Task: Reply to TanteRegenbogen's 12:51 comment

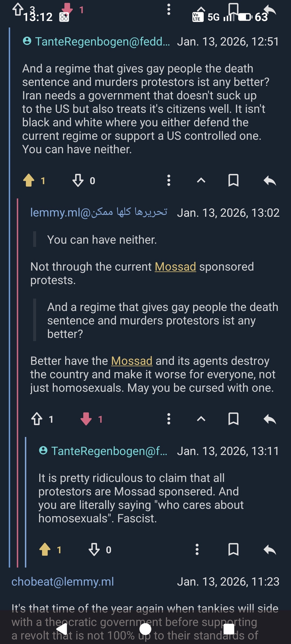Action: point(270,180)
